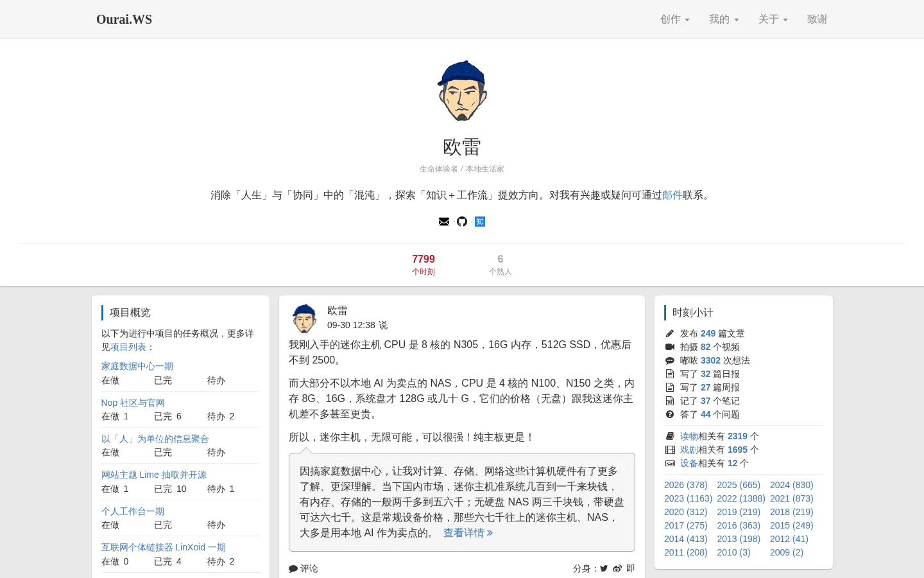Click the document icon beside 写了 27 篇周报
This screenshot has width=924, height=578.
(x=670, y=387)
